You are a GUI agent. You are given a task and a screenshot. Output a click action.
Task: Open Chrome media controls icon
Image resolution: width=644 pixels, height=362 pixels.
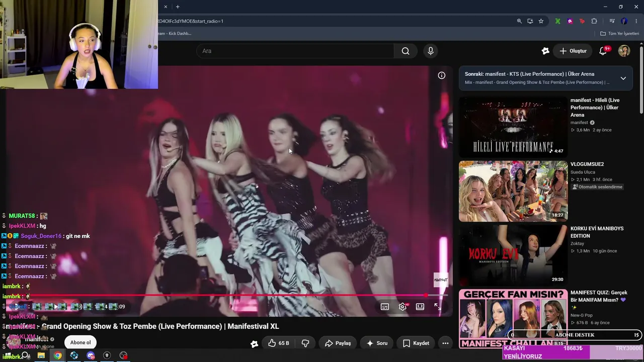tap(612, 21)
